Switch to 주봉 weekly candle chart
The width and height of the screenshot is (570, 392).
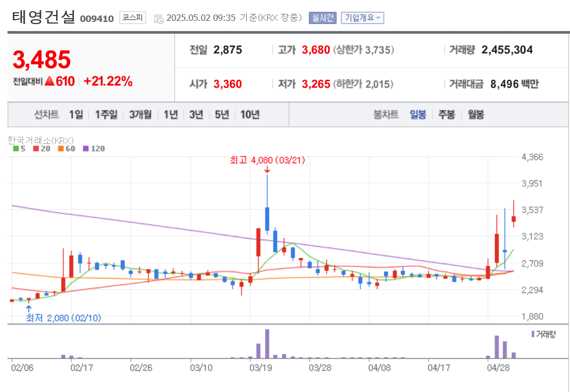pyautogui.click(x=446, y=115)
